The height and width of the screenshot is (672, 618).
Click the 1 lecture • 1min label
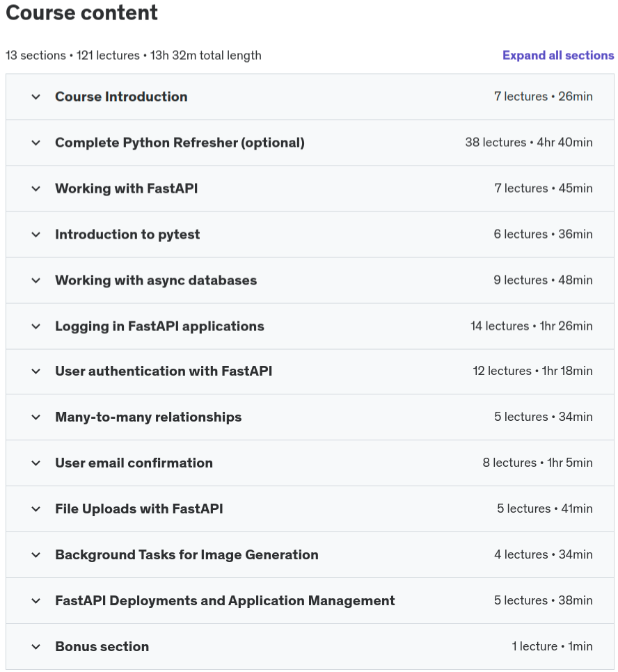552,646
